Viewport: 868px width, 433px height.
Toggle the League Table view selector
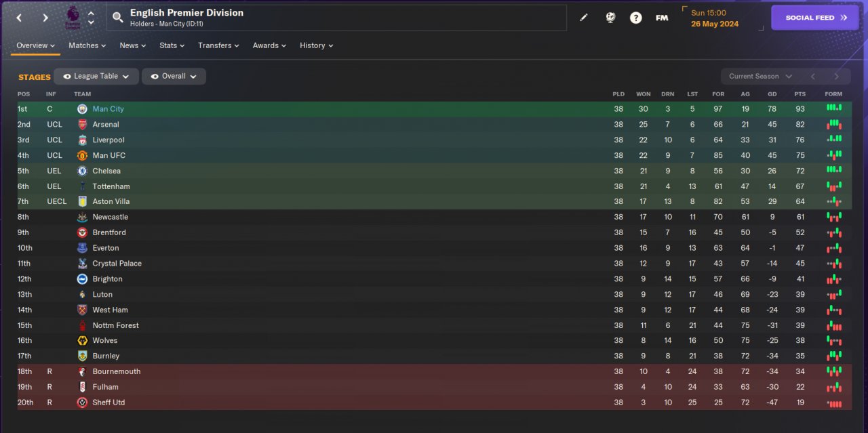point(96,77)
